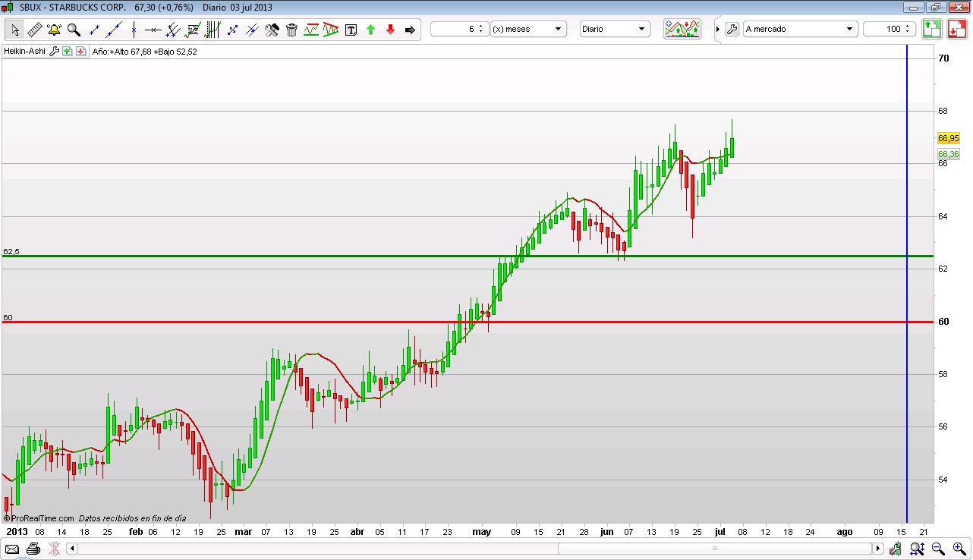Click green up arrow beside Heikin-Ashi
Viewport: 973px width, 560px height.
[67, 52]
